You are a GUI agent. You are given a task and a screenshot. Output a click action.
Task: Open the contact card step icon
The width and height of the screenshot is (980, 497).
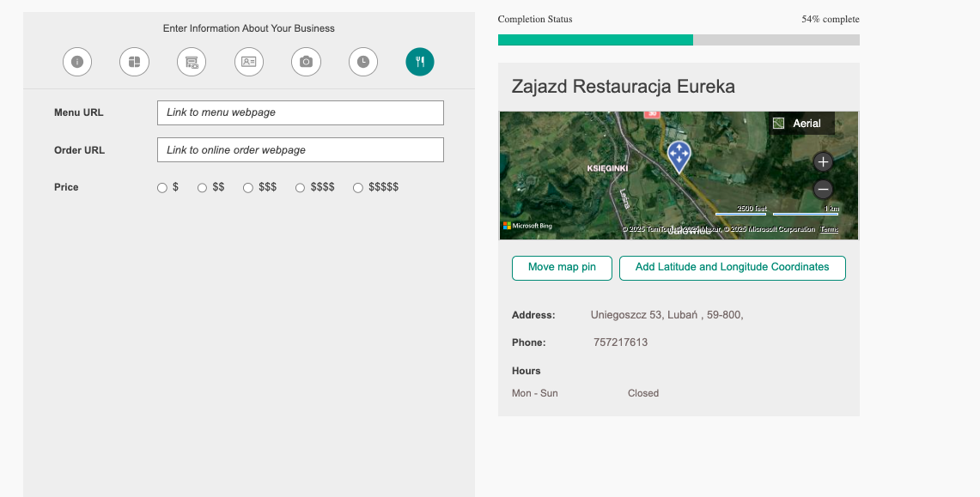click(x=249, y=62)
